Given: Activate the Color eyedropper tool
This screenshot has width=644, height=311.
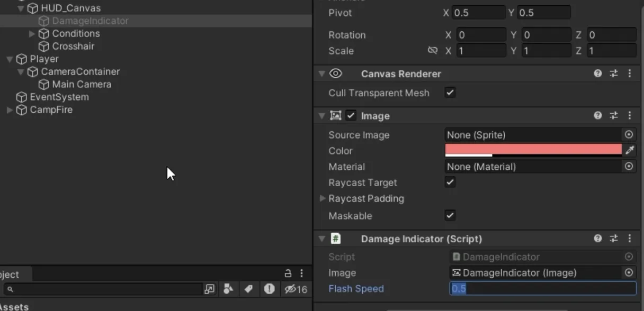Looking at the screenshot, I should pos(630,151).
